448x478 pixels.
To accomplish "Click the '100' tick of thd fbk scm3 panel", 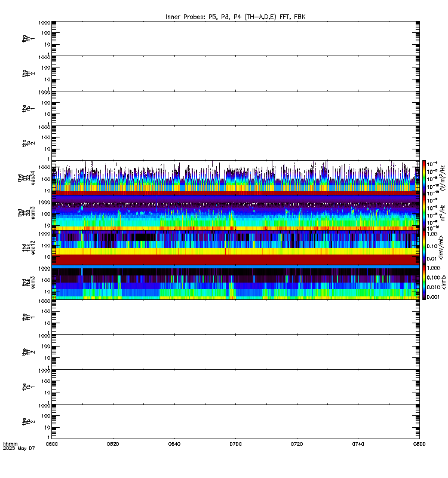I will 46,280.
